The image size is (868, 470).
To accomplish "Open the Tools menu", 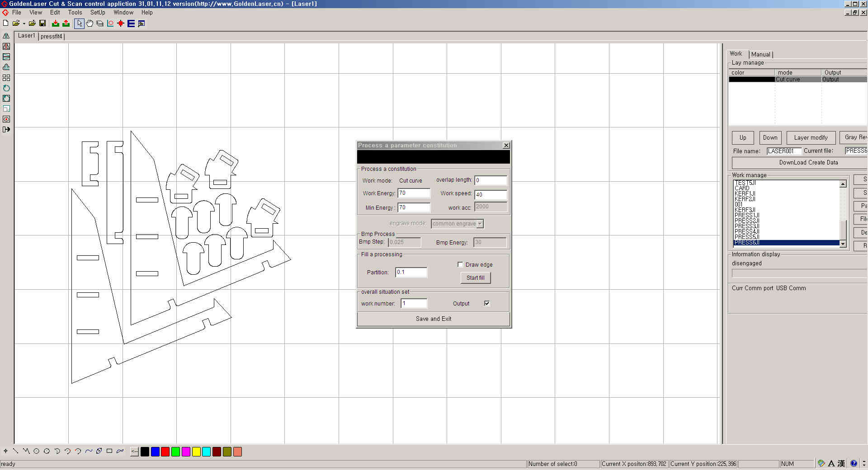I will coord(75,12).
